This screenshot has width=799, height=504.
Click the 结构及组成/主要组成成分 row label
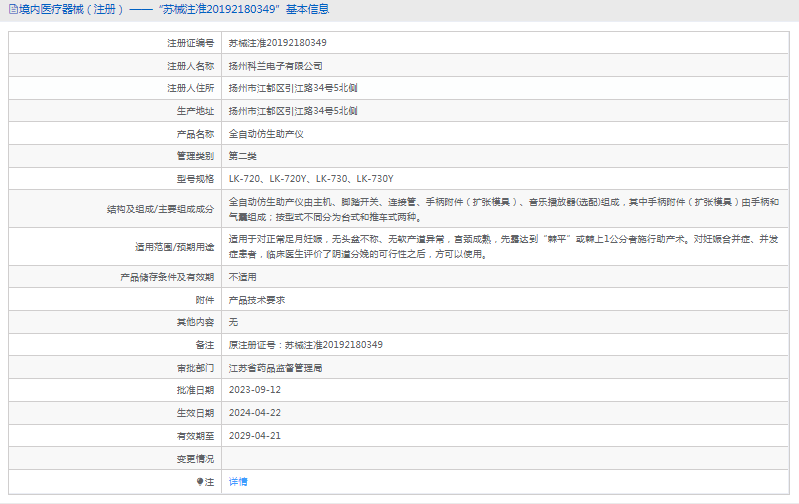click(x=160, y=209)
